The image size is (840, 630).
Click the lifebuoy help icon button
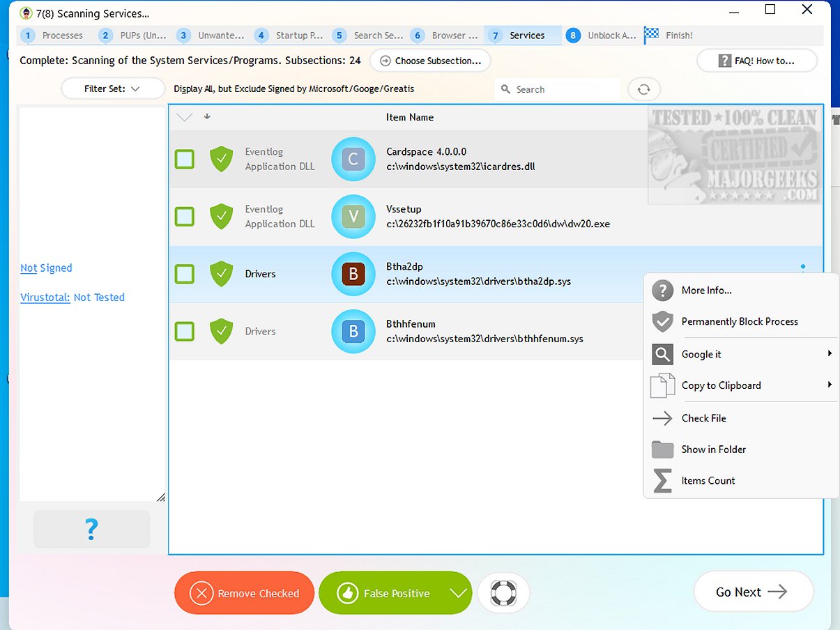(x=503, y=593)
